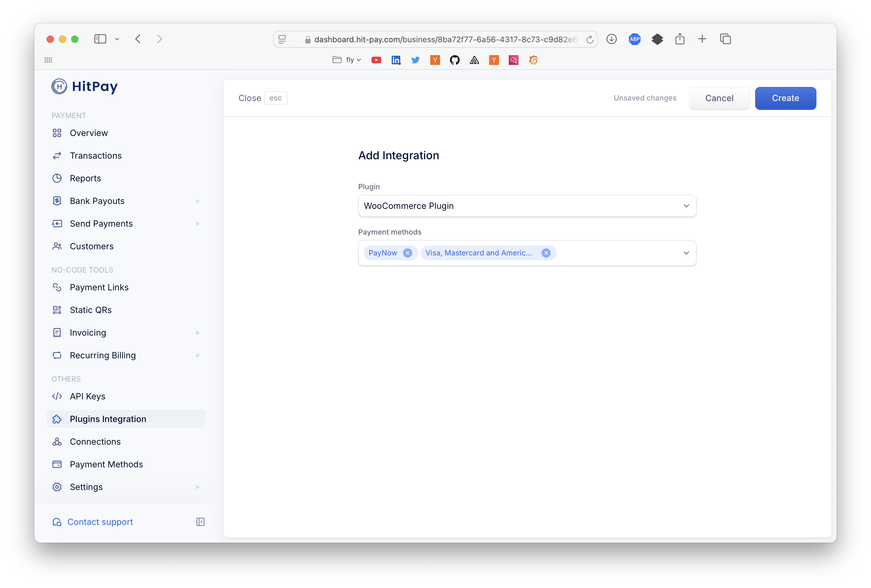Expand the Invoicing submenu arrow

click(197, 333)
